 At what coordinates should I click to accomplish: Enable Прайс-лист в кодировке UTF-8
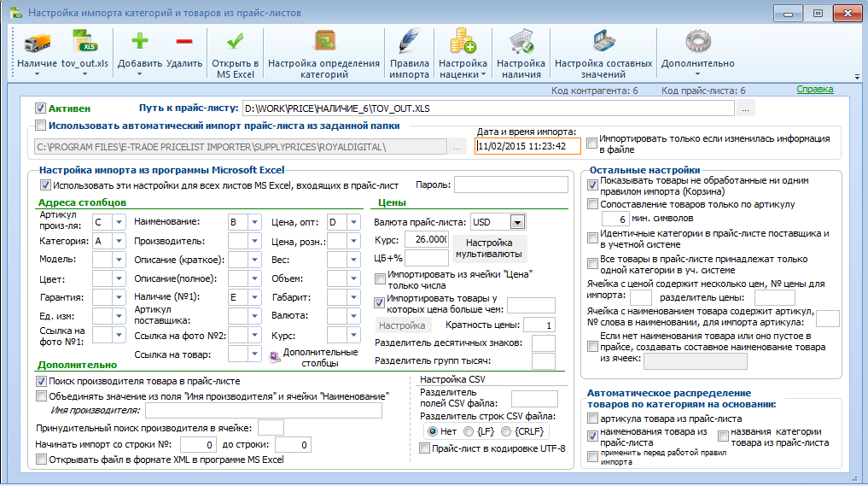click(x=424, y=448)
